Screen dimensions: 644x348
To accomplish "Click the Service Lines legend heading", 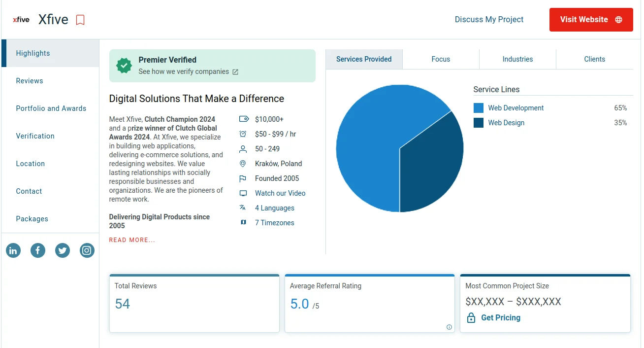I will [x=496, y=90].
